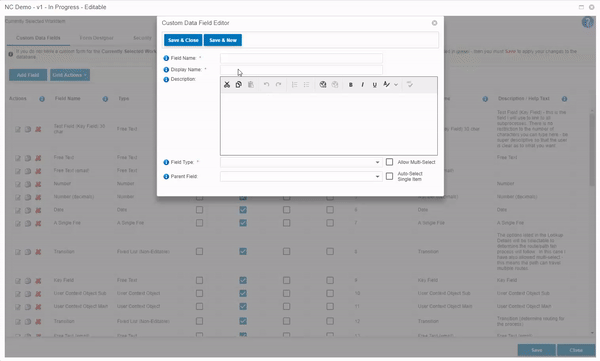The width and height of the screenshot is (600, 361).
Task: Click the 'Number (decimals)' field name cell
Action: pos(74,197)
